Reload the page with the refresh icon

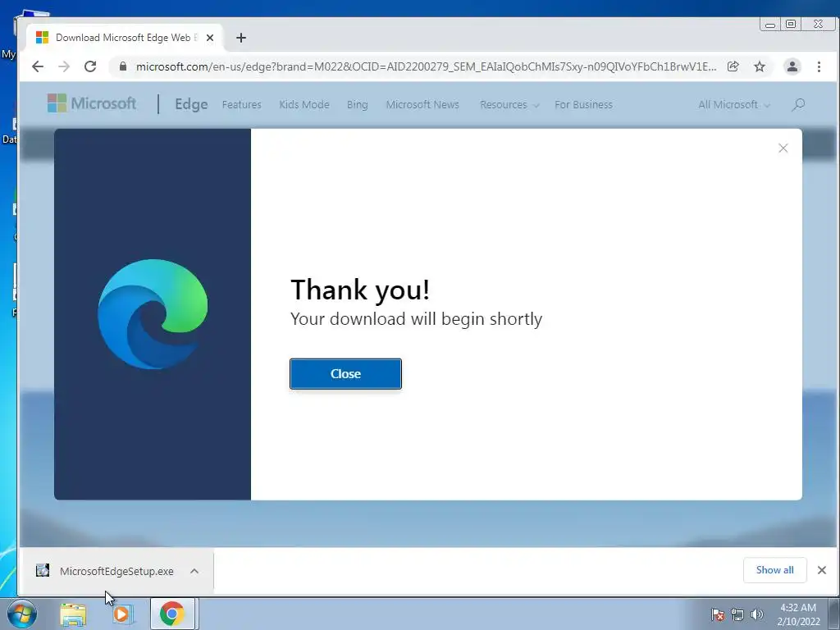pos(90,66)
